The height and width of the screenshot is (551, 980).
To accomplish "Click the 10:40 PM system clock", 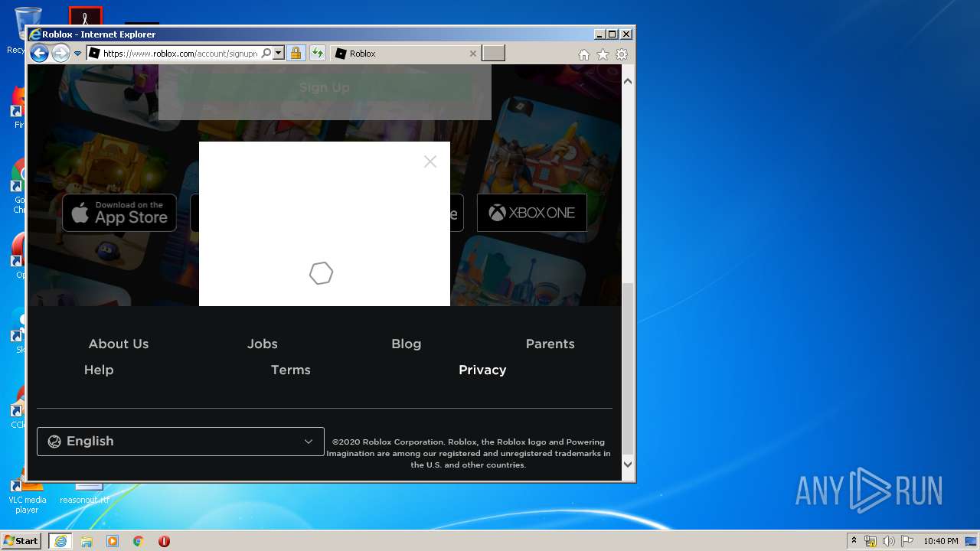I will 940,541.
